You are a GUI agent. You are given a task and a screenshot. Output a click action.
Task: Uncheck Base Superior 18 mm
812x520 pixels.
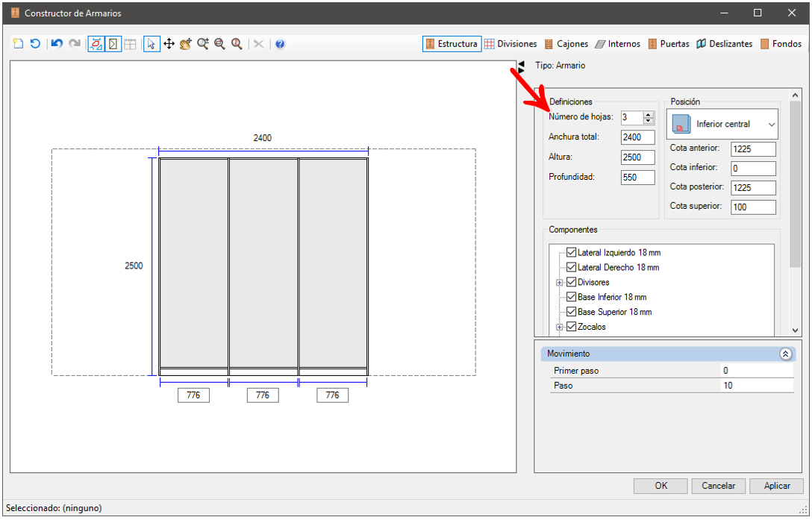(x=571, y=312)
